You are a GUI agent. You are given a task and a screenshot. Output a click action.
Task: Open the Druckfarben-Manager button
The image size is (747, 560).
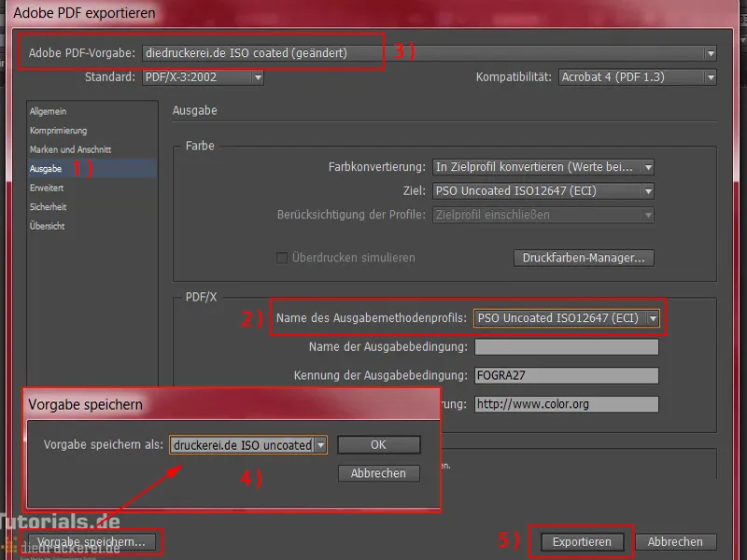click(584, 258)
